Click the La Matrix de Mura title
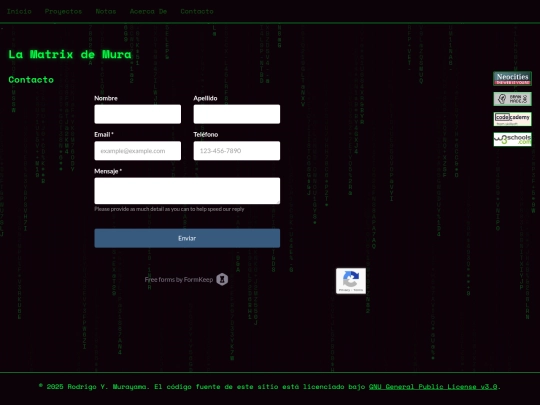Viewport: 540px width, 405px height. click(x=70, y=54)
